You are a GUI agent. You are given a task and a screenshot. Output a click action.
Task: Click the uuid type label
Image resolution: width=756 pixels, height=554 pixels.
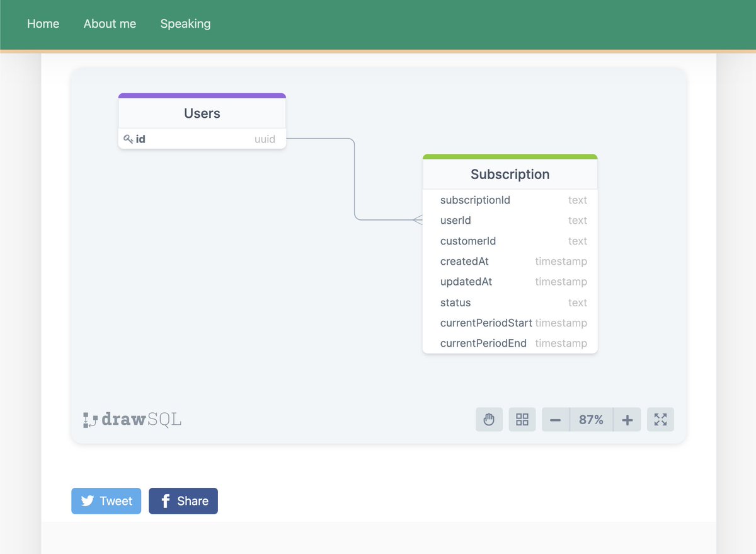tap(265, 139)
